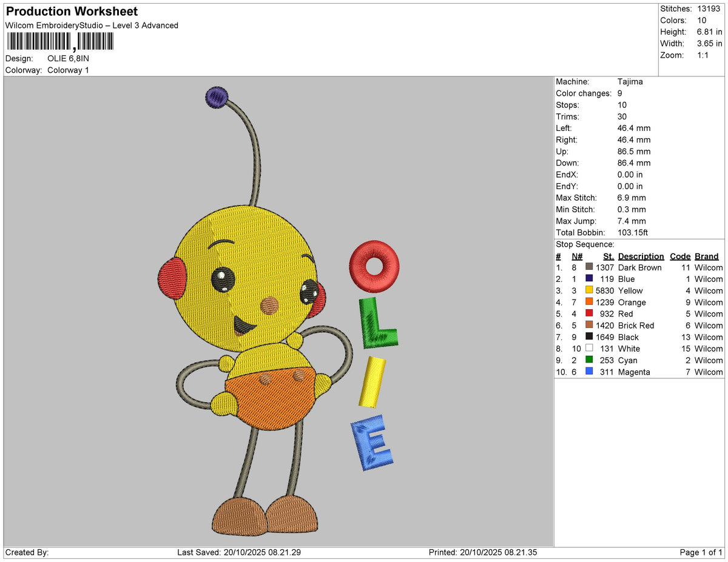Click the Max Jump value '7.4 mm'
The width and height of the screenshot is (728, 562).
pos(632,221)
